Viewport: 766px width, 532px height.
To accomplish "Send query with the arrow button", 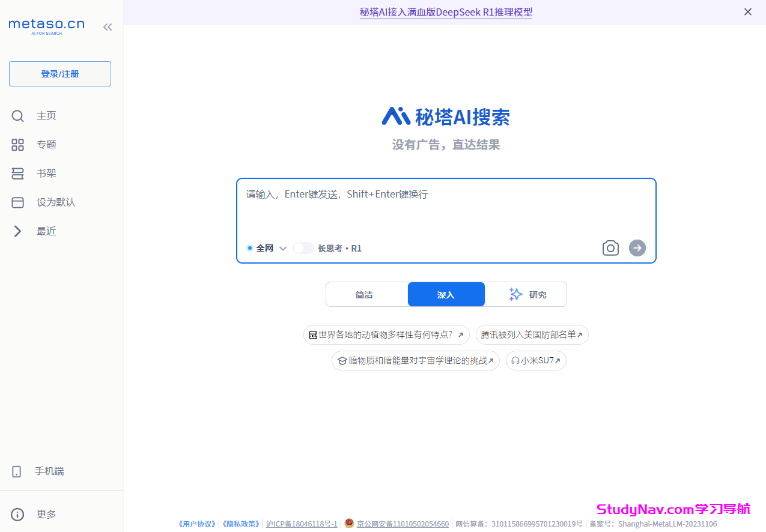I will point(637,247).
